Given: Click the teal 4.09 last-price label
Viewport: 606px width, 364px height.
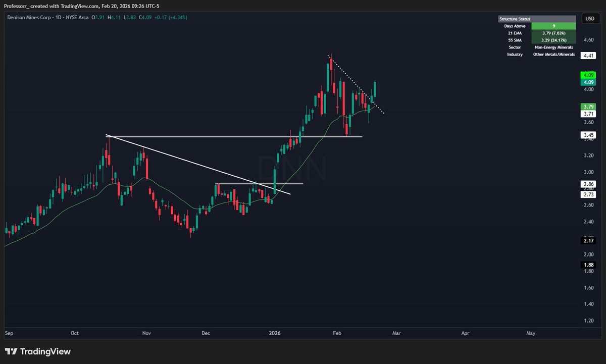Looking at the screenshot, I should [x=588, y=82].
